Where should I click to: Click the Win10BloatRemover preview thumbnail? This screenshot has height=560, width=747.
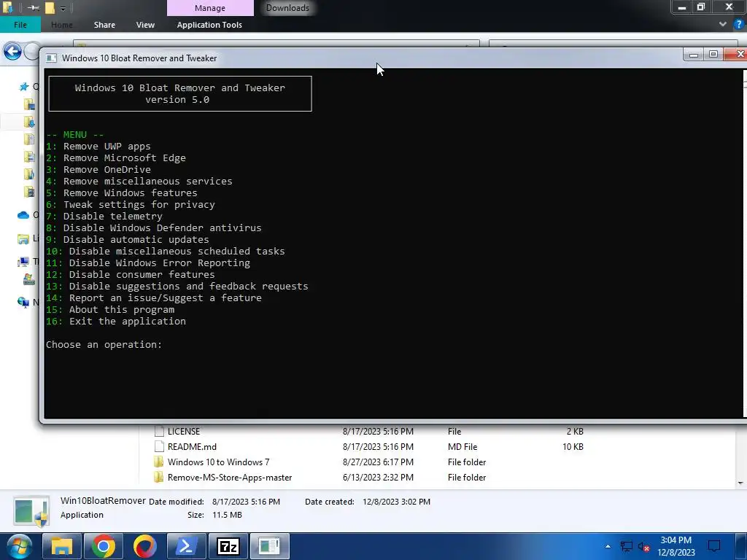(31, 510)
